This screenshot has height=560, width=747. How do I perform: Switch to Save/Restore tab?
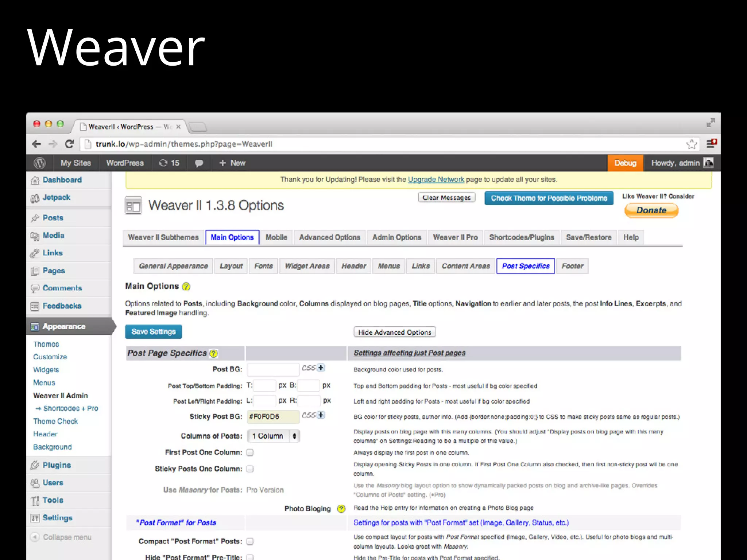589,237
